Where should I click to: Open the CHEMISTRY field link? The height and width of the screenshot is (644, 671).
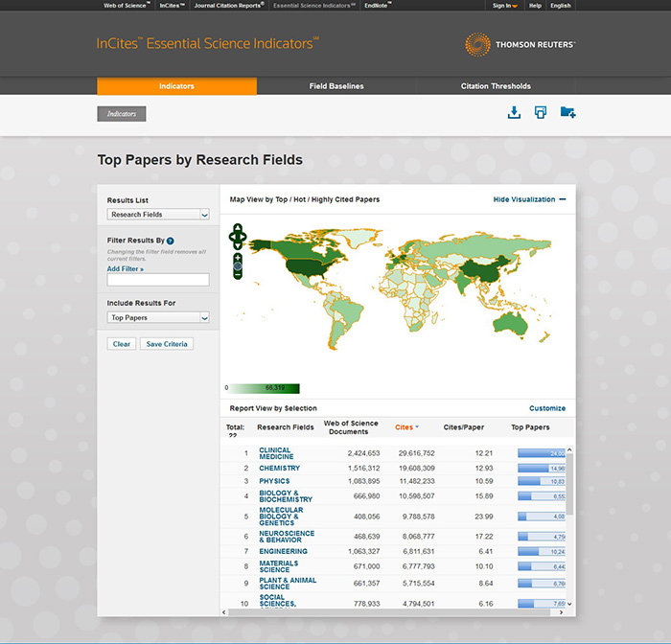[x=280, y=468]
